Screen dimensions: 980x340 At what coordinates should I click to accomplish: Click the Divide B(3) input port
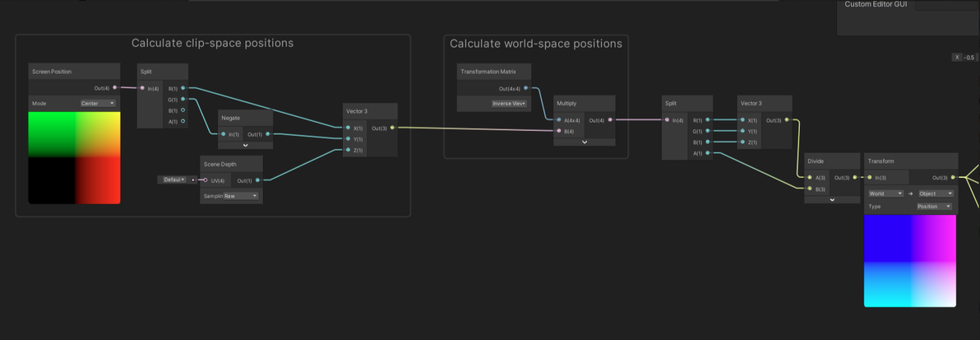coord(810,189)
